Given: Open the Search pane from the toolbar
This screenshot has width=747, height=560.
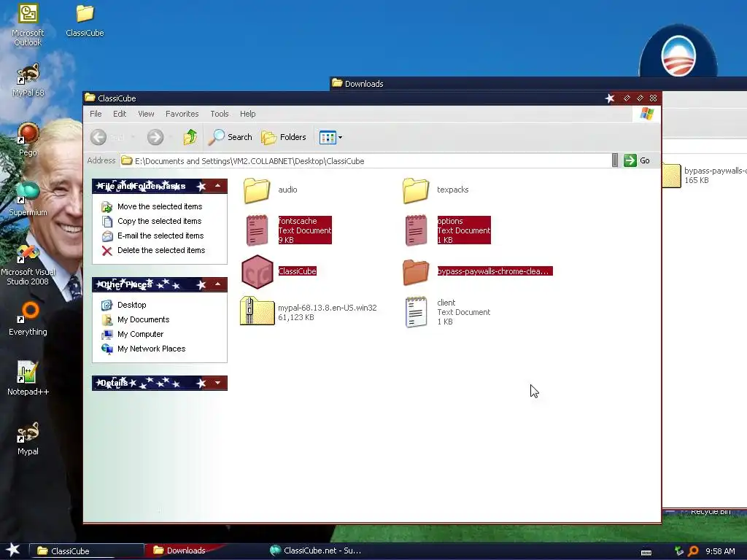Looking at the screenshot, I should click(x=231, y=137).
